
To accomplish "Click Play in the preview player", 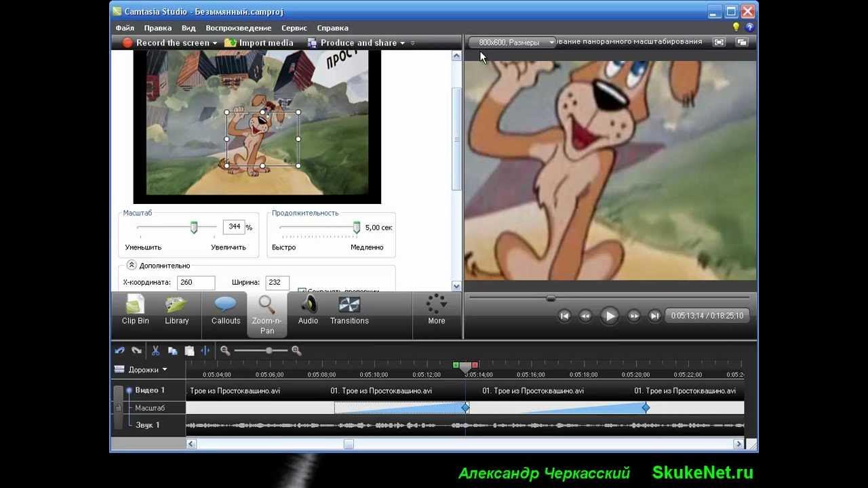I will pyautogui.click(x=610, y=316).
